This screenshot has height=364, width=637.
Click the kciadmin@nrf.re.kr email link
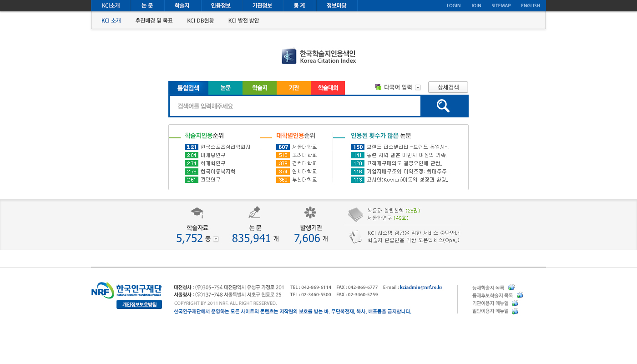coord(421,287)
